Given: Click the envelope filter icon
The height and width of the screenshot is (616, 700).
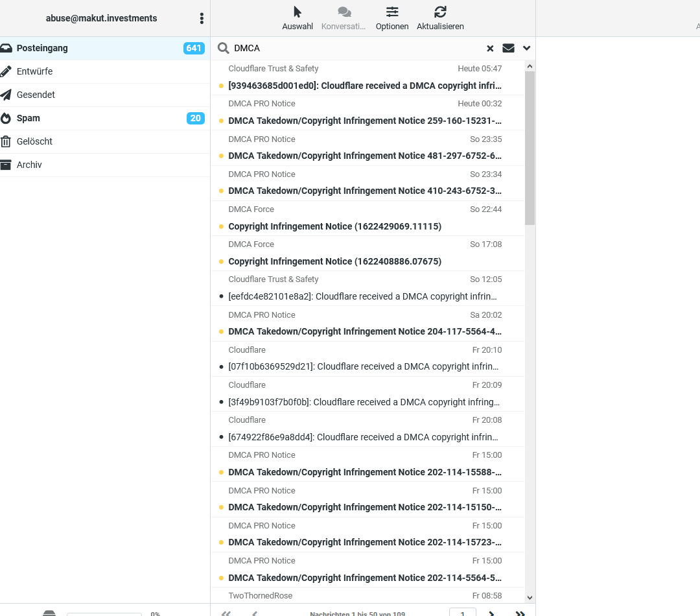Looking at the screenshot, I should coord(508,48).
